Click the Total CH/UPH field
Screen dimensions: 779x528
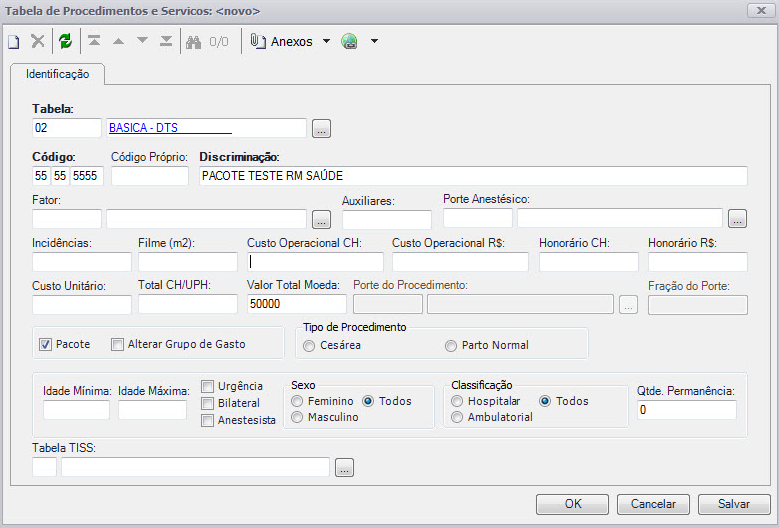pos(188,304)
